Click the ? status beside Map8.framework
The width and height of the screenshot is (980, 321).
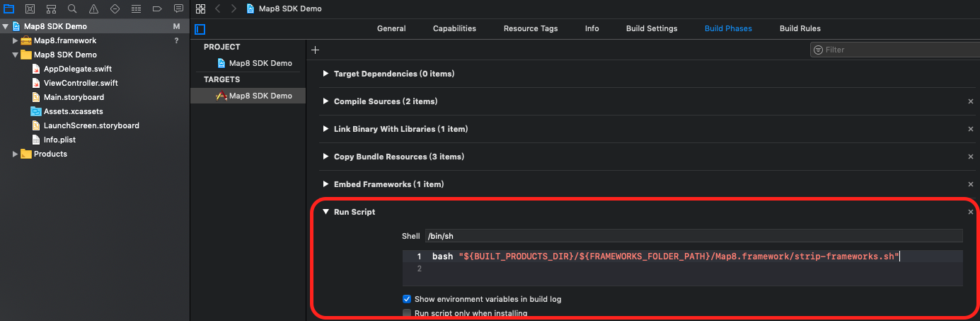click(176, 40)
